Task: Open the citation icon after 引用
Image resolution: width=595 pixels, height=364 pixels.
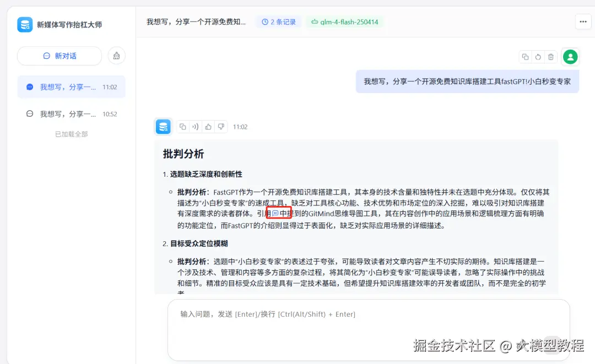Action: tap(275, 214)
